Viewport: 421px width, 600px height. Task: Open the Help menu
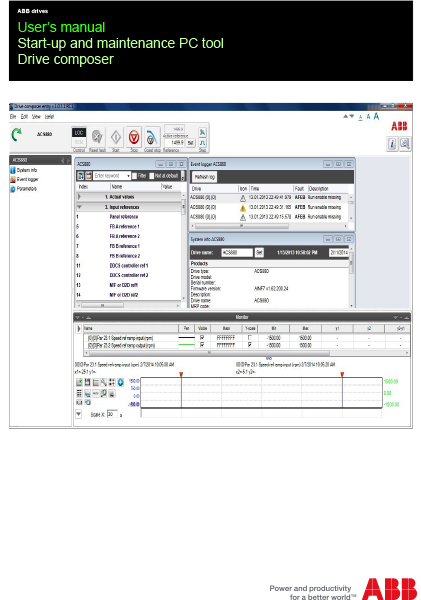point(49,117)
